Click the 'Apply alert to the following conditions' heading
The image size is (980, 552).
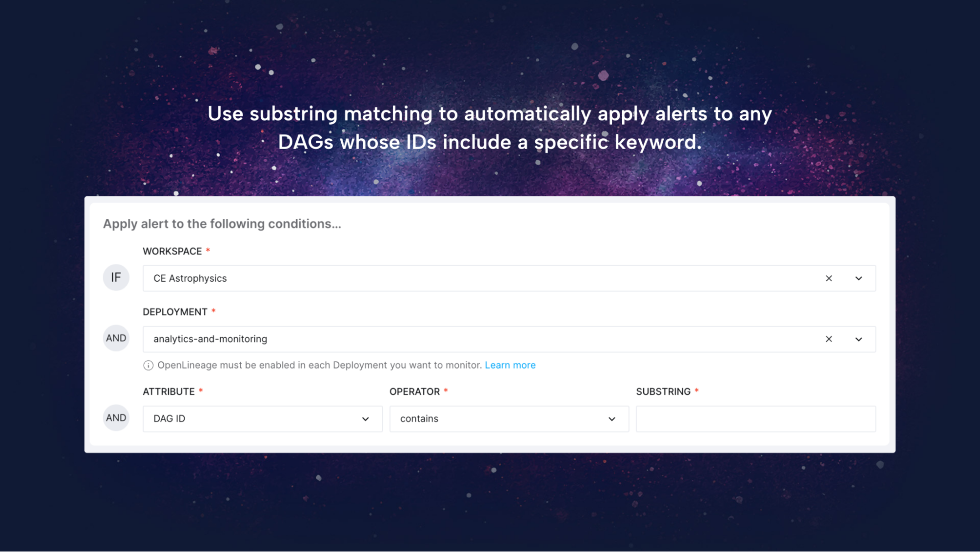222,224
